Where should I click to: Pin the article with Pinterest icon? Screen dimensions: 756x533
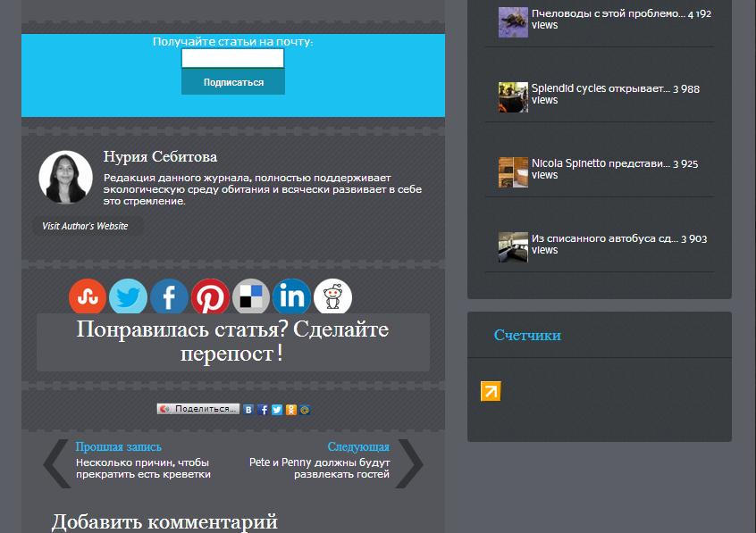(x=210, y=296)
